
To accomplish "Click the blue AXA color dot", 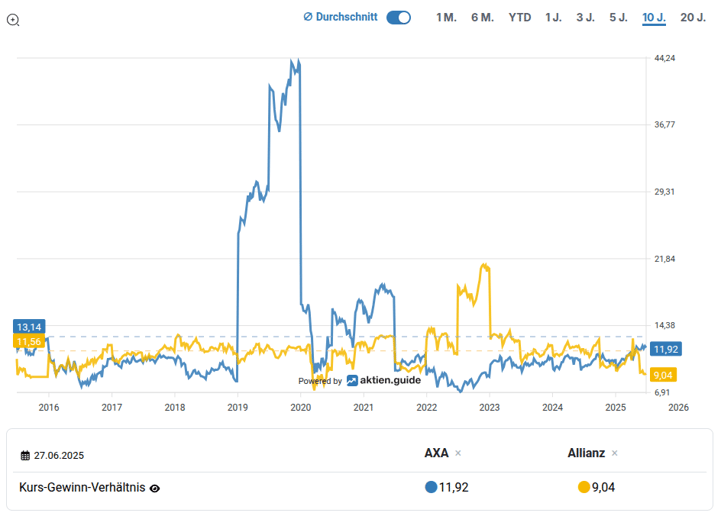I will (x=431, y=487).
